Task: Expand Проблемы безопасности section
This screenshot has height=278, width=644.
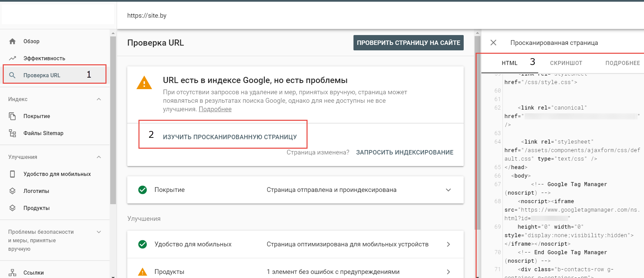Action: click(x=99, y=232)
